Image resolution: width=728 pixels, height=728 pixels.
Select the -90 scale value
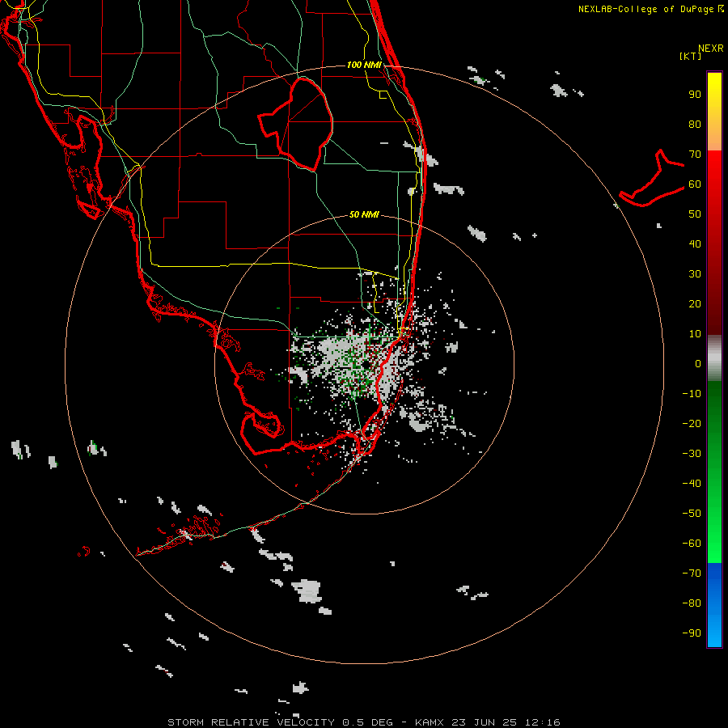[x=692, y=633]
